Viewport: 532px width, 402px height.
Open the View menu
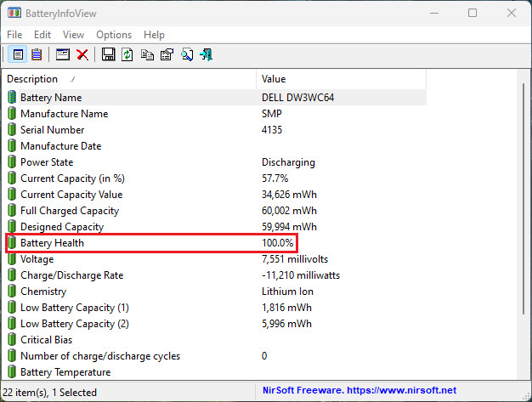click(73, 35)
